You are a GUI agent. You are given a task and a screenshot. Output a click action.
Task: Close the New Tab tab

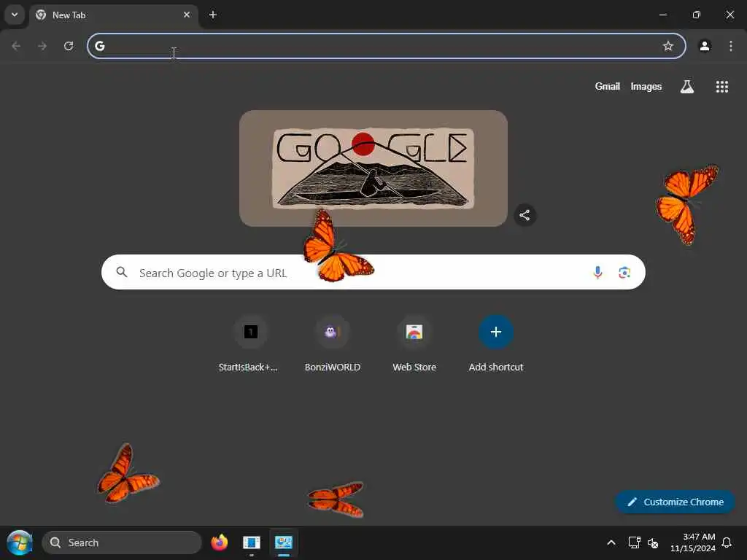point(187,15)
